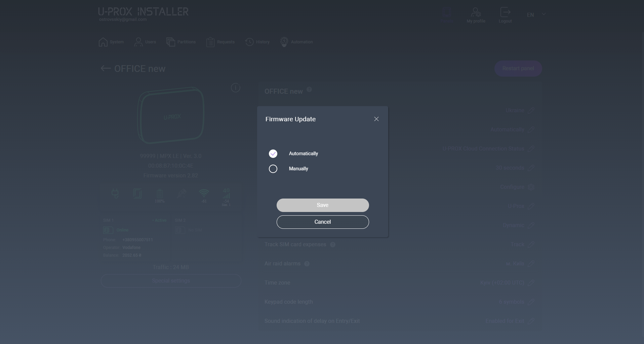Open the Partitions section
The height and width of the screenshot is (344, 644).
tap(181, 42)
